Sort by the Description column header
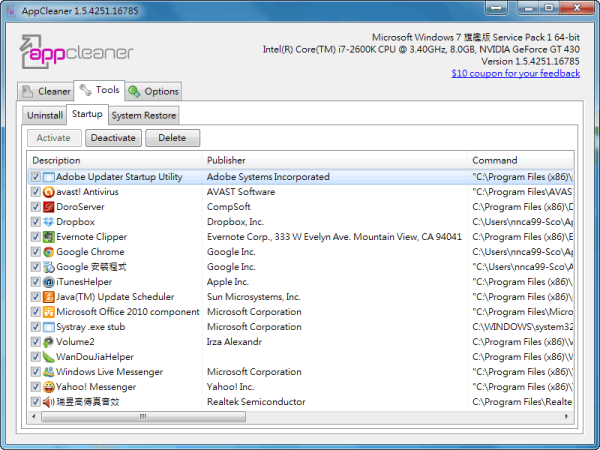This screenshot has height=450, width=600. coord(115,160)
